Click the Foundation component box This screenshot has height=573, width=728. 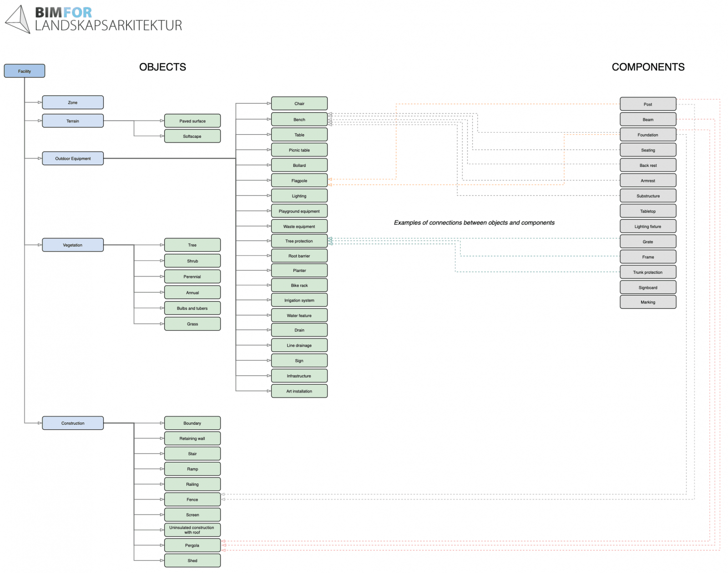[648, 135]
